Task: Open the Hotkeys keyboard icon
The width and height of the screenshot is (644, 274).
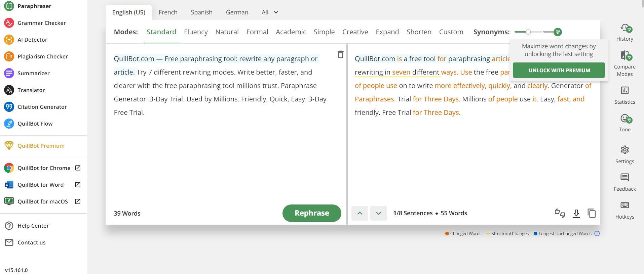Action: 624,205
